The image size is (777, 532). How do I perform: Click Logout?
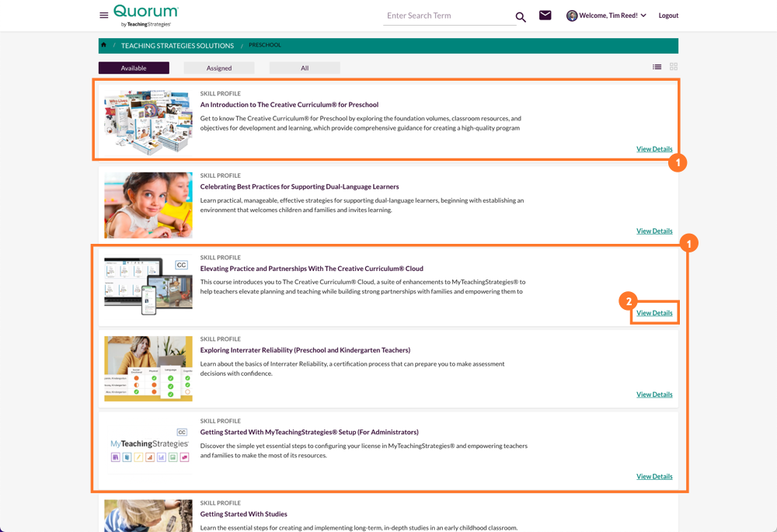point(668,15)
